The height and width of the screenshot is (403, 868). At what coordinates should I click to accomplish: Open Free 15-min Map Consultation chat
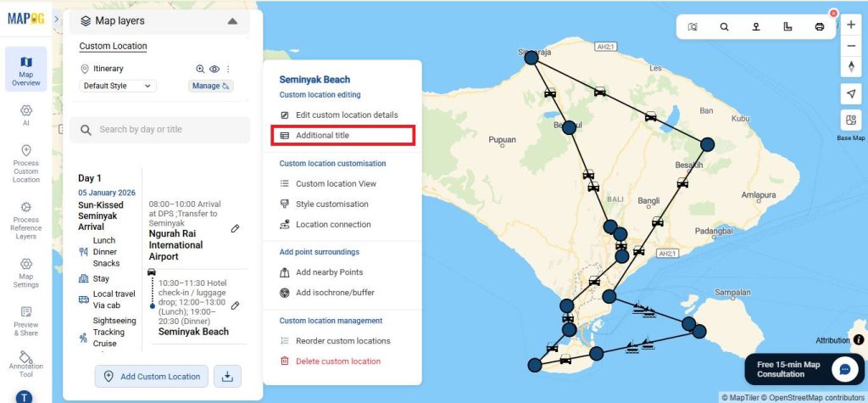(x=804, y=369)
